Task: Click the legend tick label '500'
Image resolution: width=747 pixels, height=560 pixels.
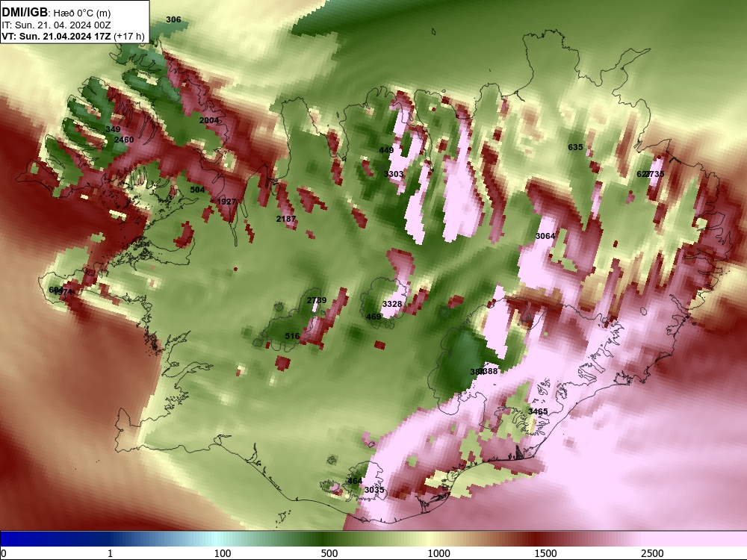Action: [x=329, y=553]
